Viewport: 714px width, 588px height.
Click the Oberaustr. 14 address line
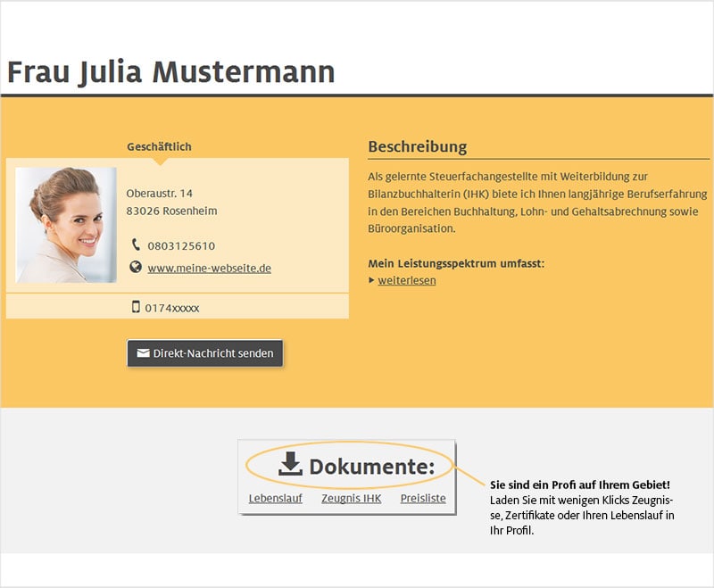click(x=160, y=193)
